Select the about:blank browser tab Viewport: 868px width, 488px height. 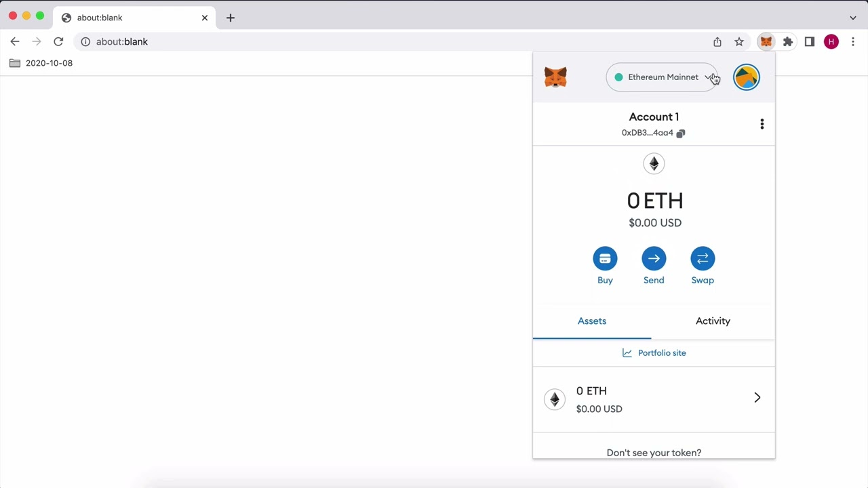tap(134, 18)
